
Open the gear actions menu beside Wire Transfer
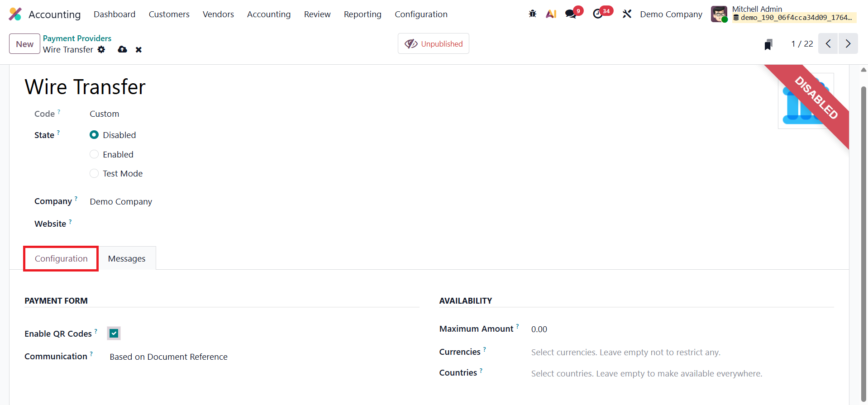[101, 49]
